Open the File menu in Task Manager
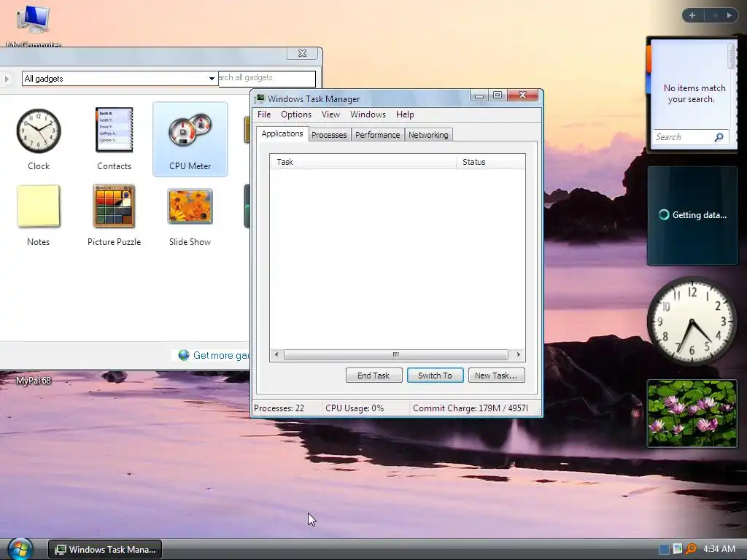Image resolution: width=747 pixels, height=560 pixels. click(x=264, y=114)
